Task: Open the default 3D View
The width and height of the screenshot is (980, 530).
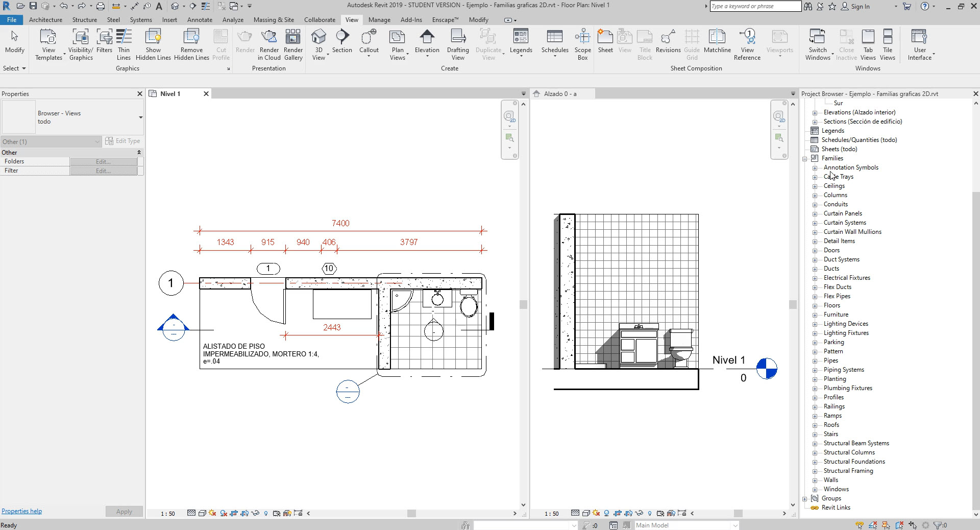Action: pos(318,45)
